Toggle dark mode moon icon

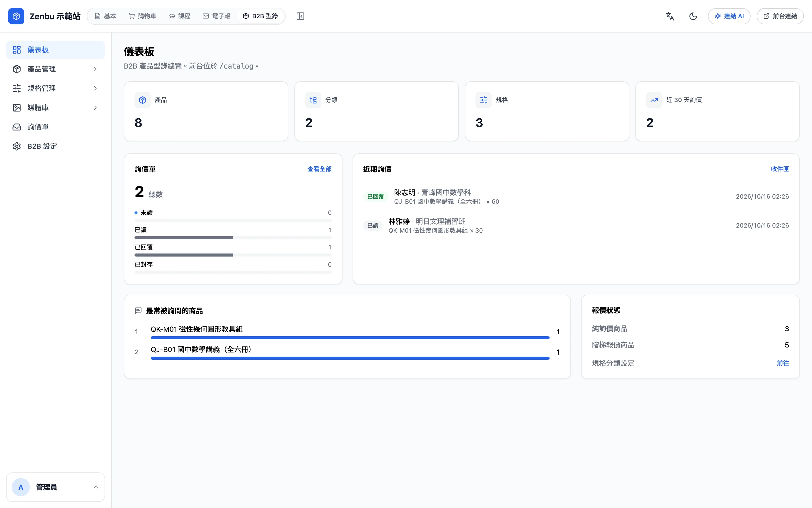[693, 16]
